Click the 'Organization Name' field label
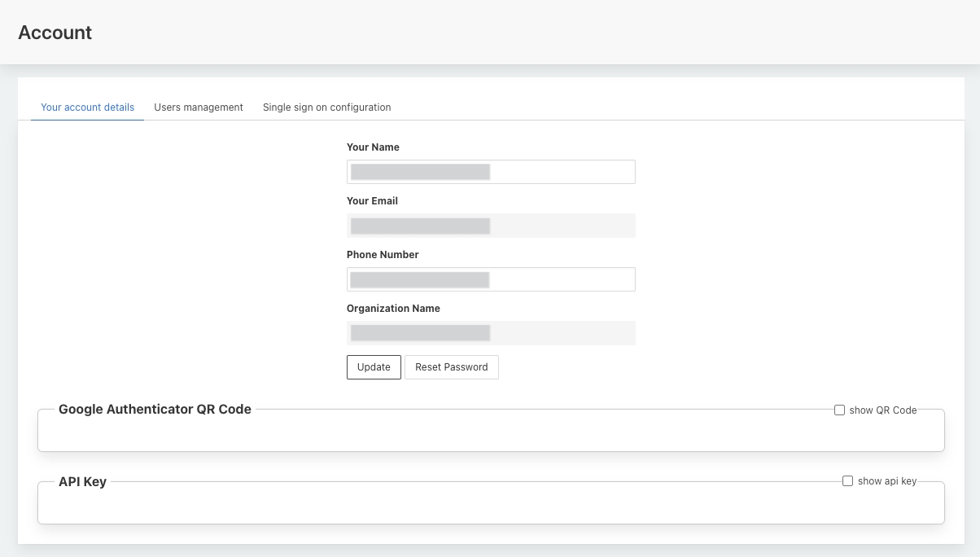 (393, 309)
